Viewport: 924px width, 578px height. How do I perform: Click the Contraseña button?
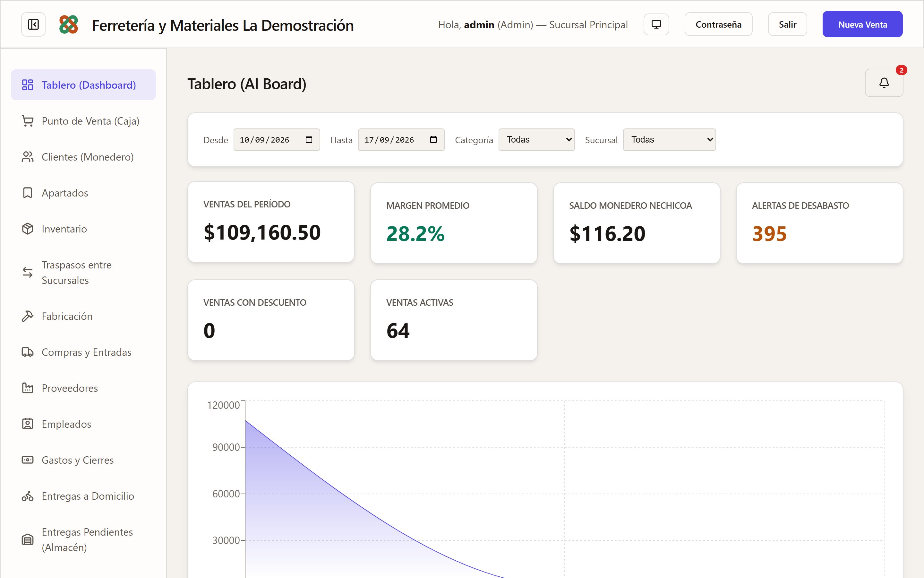[718, 24]
